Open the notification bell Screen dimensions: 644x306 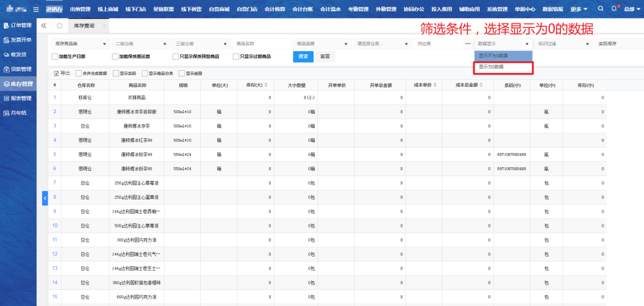(x=614, y=9)
